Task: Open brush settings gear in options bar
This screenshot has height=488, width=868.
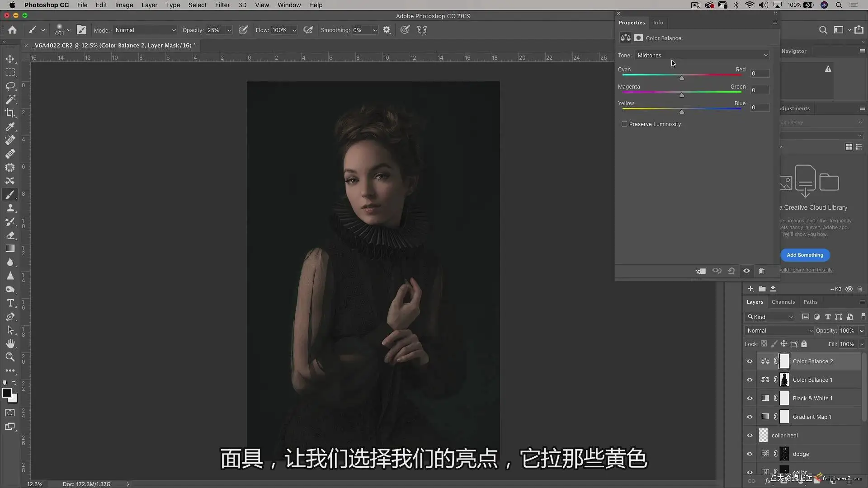Action: [x=387, y=30]
